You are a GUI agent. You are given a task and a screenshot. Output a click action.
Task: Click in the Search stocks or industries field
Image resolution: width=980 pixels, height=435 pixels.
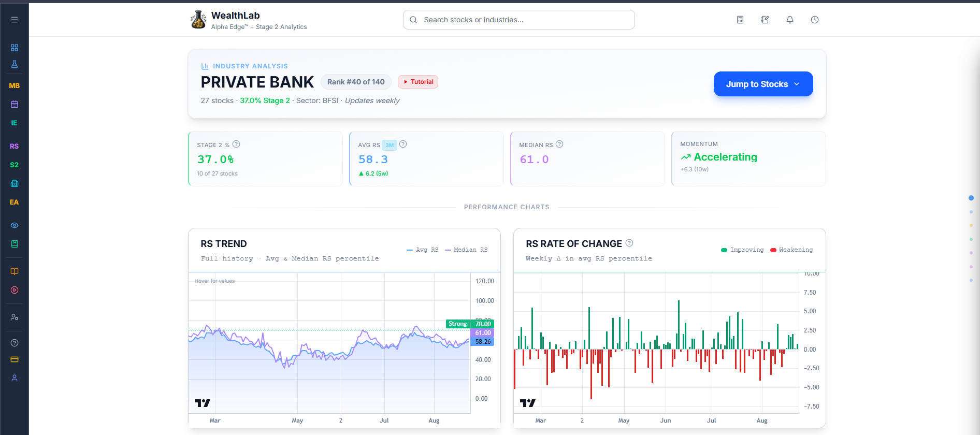(518, 20)
